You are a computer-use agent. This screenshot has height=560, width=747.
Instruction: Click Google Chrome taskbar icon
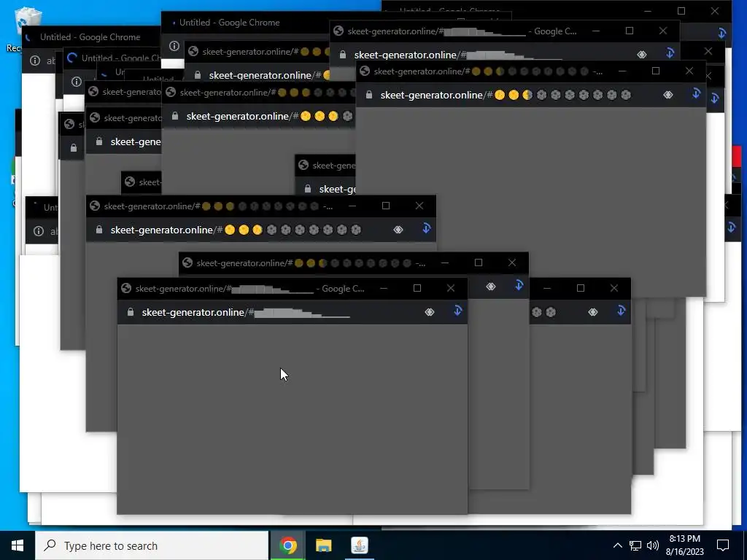click(x=287, y=545)
